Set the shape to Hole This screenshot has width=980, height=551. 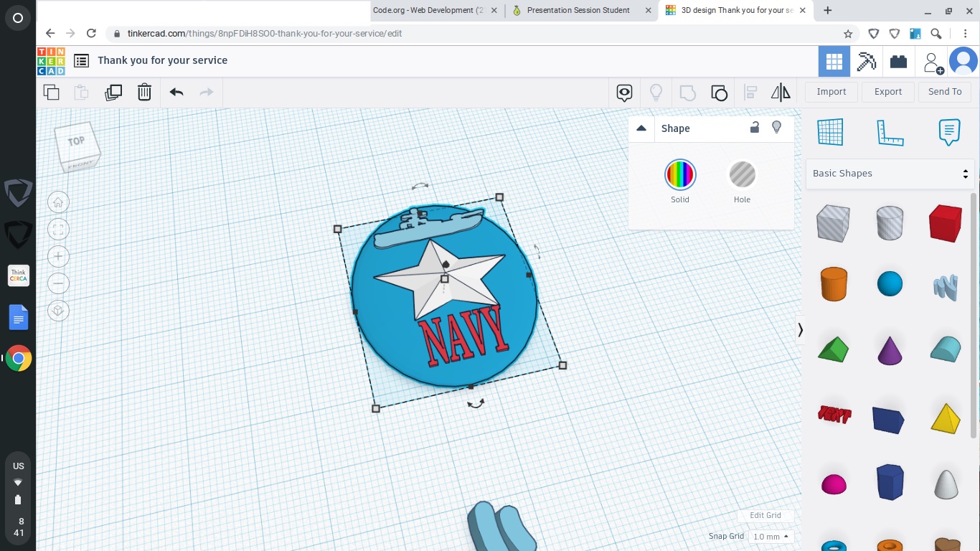(x=742, y=174)
